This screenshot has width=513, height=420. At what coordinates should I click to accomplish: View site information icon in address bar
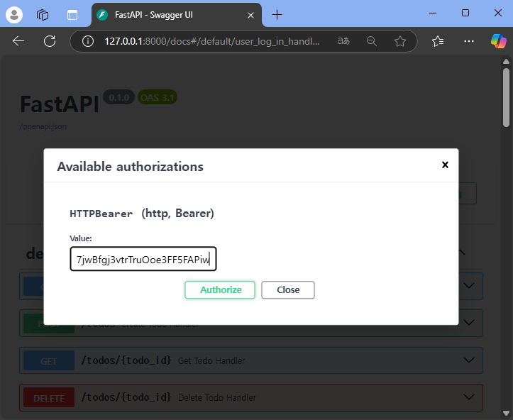[88, 41]
